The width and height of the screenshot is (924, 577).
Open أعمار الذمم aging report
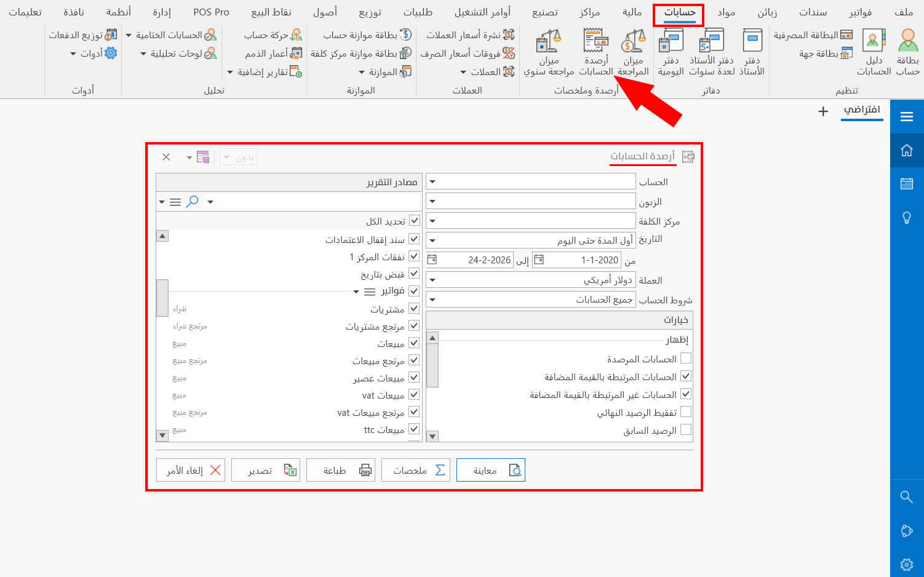[273, 54]
